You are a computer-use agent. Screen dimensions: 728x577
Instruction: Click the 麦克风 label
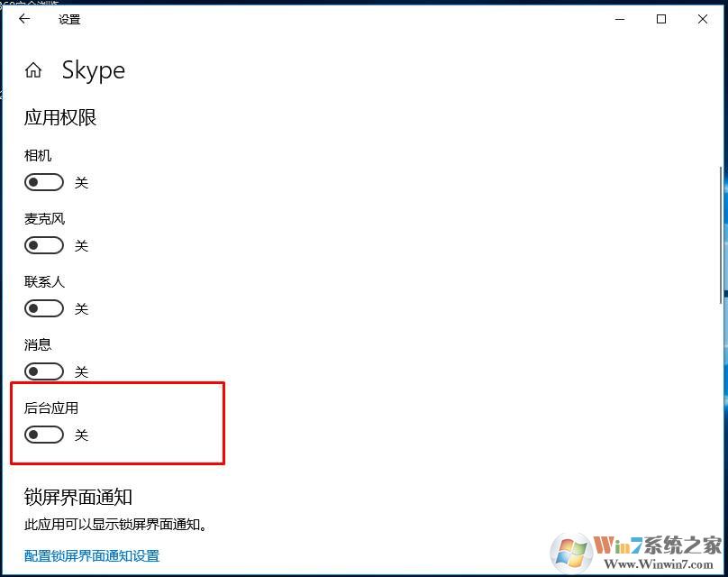point(44,218)
